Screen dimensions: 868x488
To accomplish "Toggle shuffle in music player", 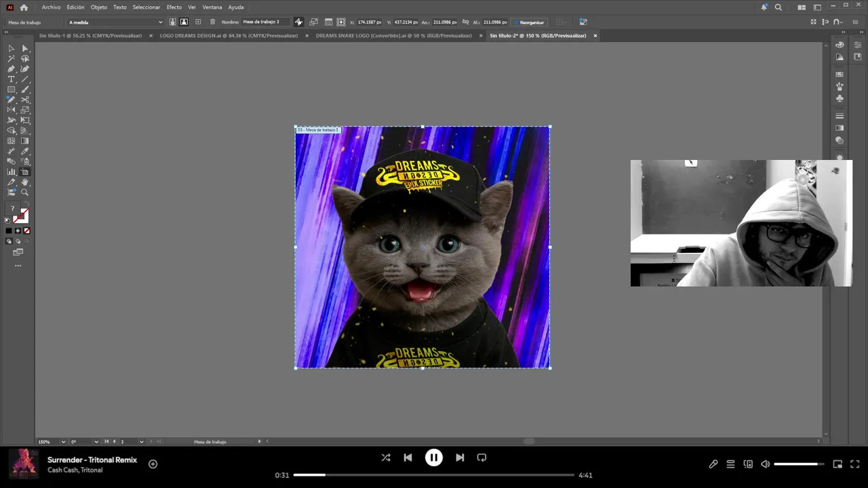I will pos(386,457).
